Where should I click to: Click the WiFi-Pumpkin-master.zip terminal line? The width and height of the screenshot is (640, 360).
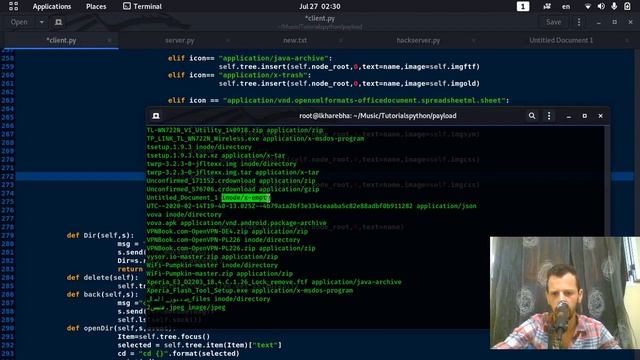tap(220, 273)
